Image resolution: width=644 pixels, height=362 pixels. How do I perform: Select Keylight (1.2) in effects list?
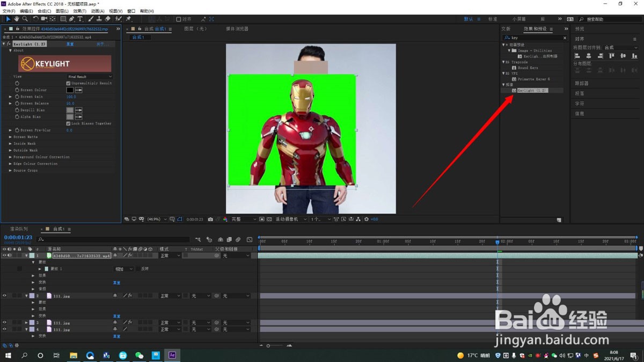pyautogui.click(x=532, y=91)
